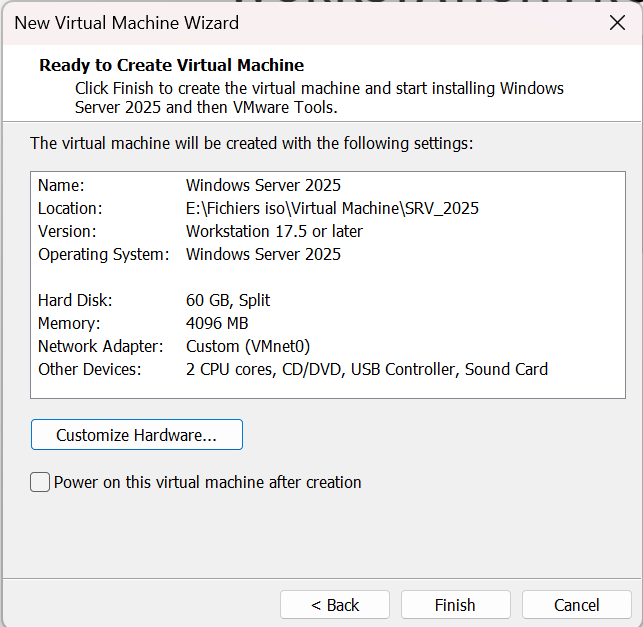Click the Hard Disk value 60 GB, Split
643x627 pixels.
[228, 301]
